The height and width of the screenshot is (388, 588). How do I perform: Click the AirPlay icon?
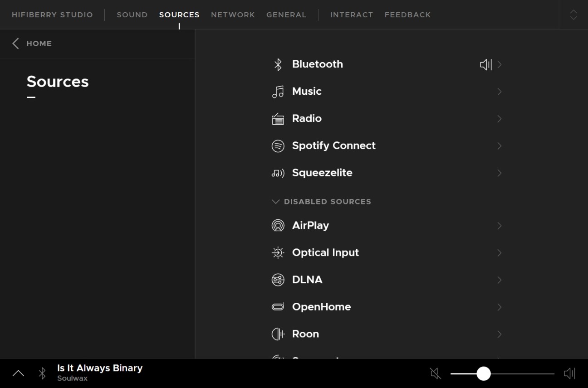coord(278,226)
